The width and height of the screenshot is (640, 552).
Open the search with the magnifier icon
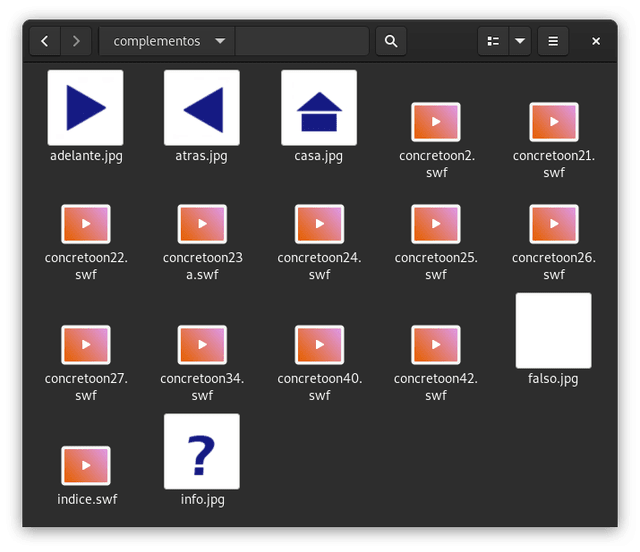(391, 41)
